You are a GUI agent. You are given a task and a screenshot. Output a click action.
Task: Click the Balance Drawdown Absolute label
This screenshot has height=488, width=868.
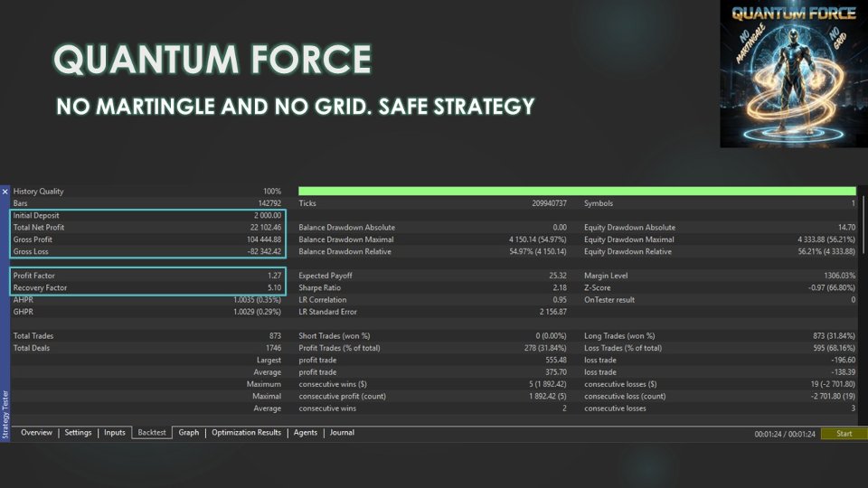(346, 228)
